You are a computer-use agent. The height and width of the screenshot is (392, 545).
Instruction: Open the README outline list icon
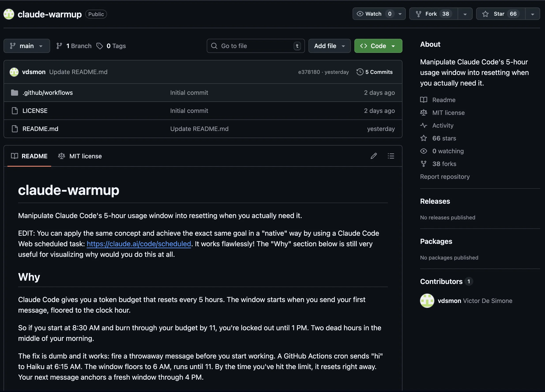tap(391, 156)
